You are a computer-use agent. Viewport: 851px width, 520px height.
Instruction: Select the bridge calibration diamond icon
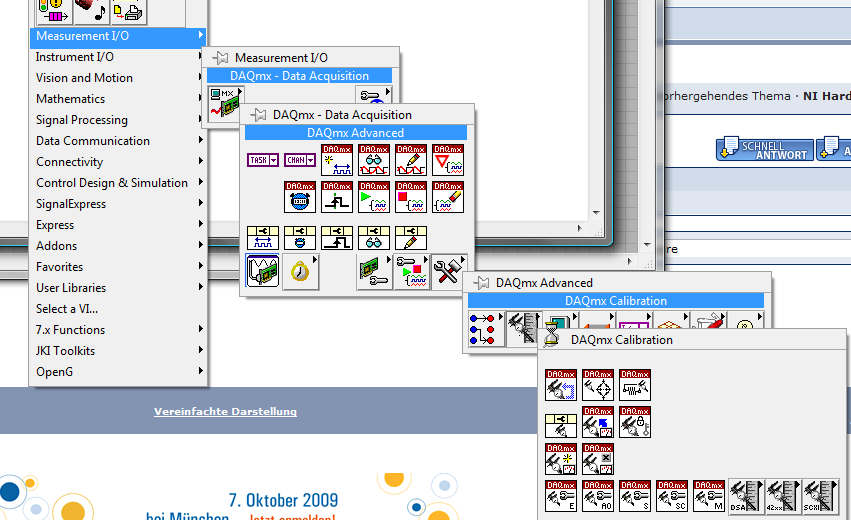coord(598,385)
